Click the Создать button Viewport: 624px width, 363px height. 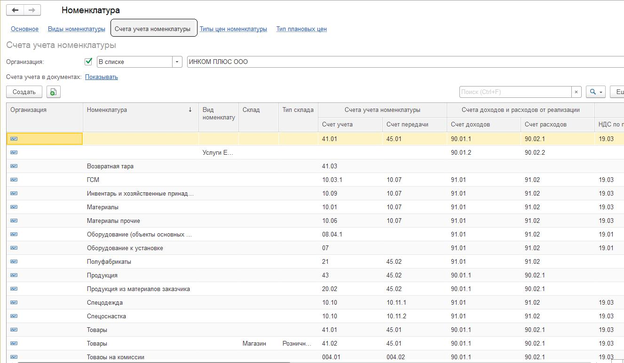point(24,92)
